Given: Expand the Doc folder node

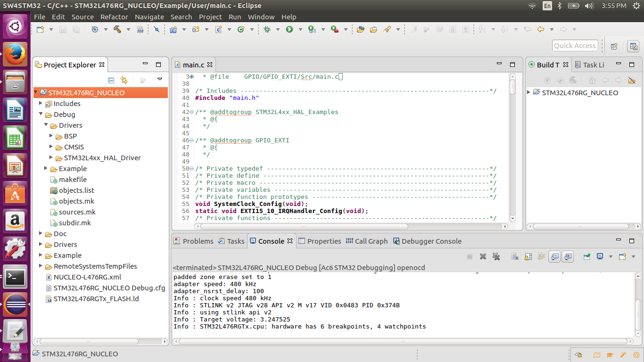Looking at the screenshot, I should pyautogui.click(x=41, y=234).
